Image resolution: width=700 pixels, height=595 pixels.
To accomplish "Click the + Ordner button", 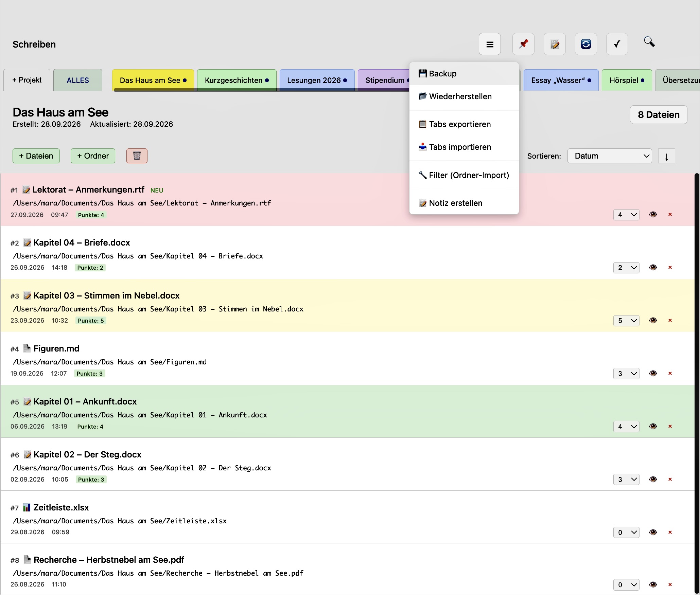I will pos(93,156).
